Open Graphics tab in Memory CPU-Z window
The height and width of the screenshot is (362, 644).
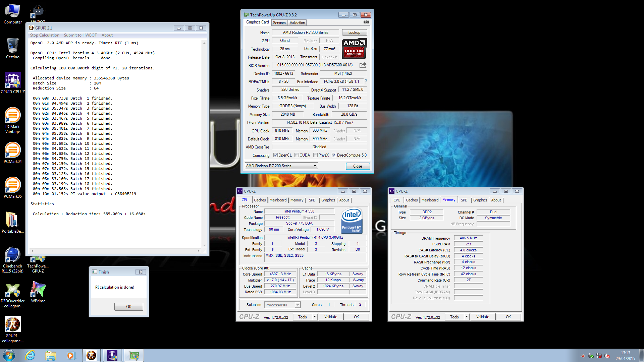480,200
